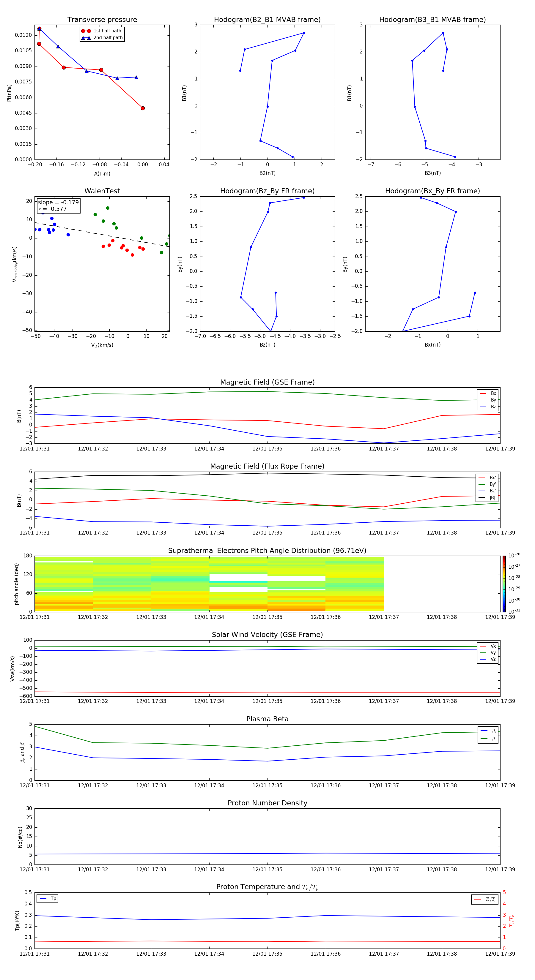Select the βp legend entry in Plasma Beta
Viewport: 535px width, 980px height.
(488, 731)
